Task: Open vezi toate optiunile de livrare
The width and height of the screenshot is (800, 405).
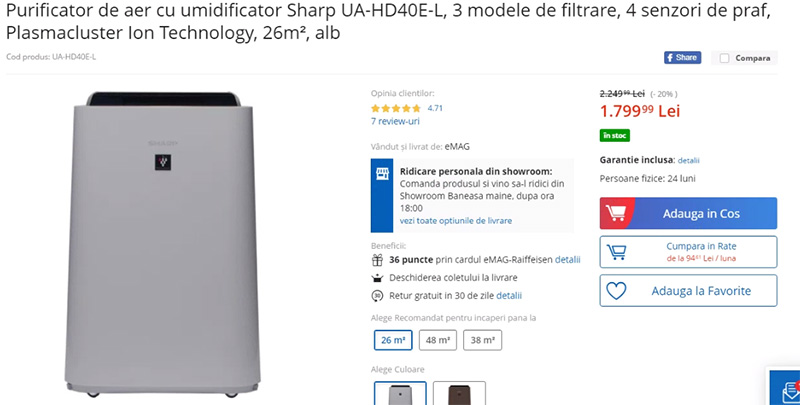Action: click(x=456, y=220)
